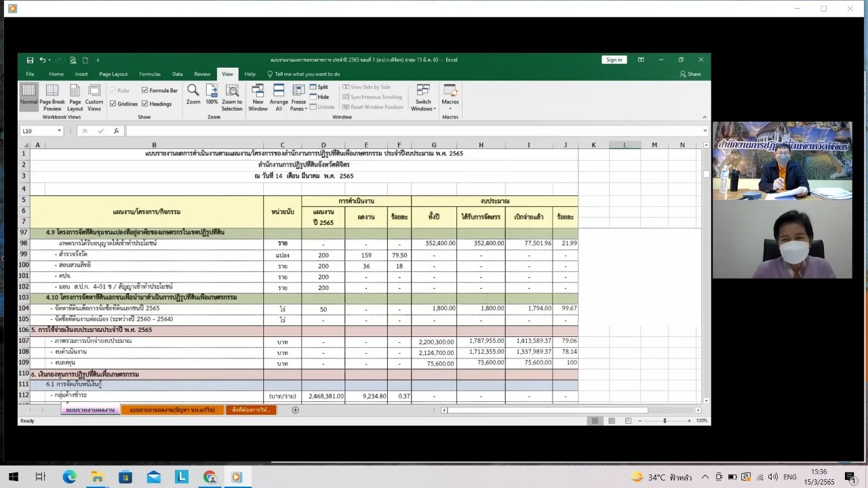Switch to the Data tab
This screenshot has width=868, height=488.
click(x=177, y=74)
